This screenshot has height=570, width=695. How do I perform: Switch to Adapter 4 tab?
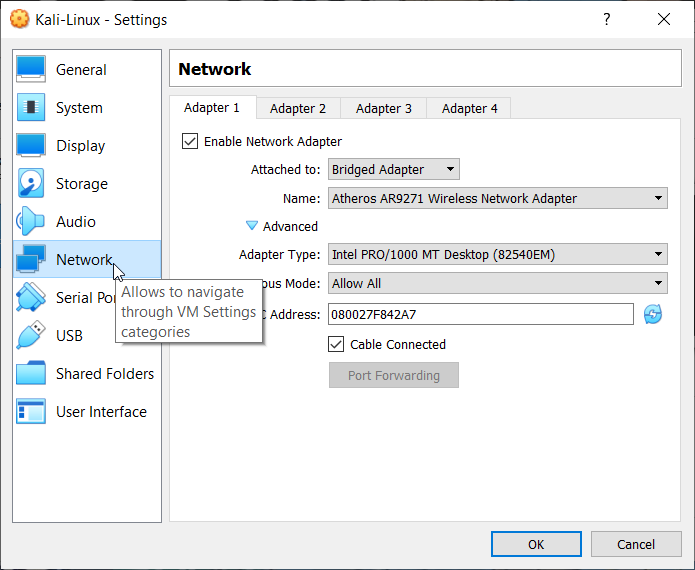click(469, 109)
